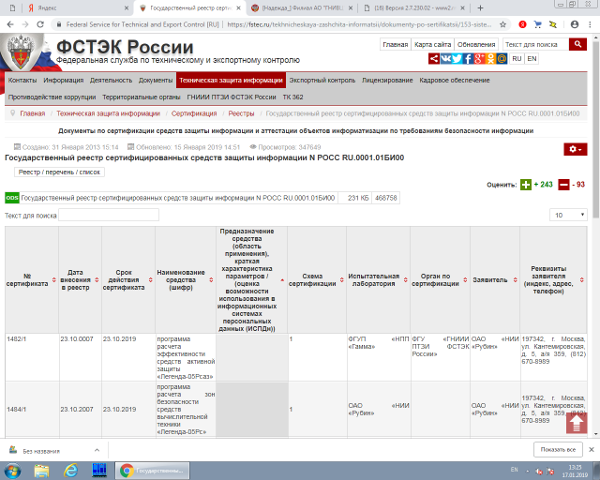Open the red Yandex extension icon
600x480 pixels.
click(x=522, y=24)
